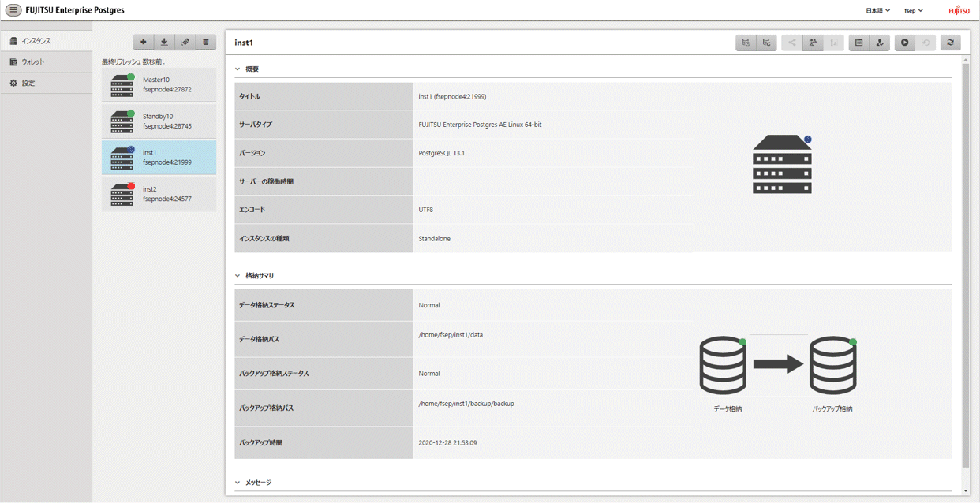This screenshot has height=503, width=980.
Task: Click the '最終リフレッシュ 数秒前' status text
Action: click(133, 61)
